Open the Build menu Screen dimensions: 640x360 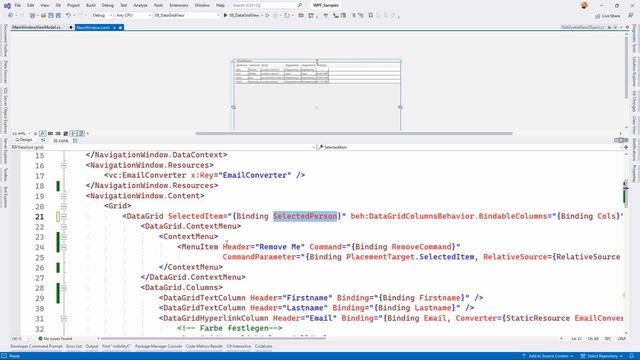click(x=91, y=5)
